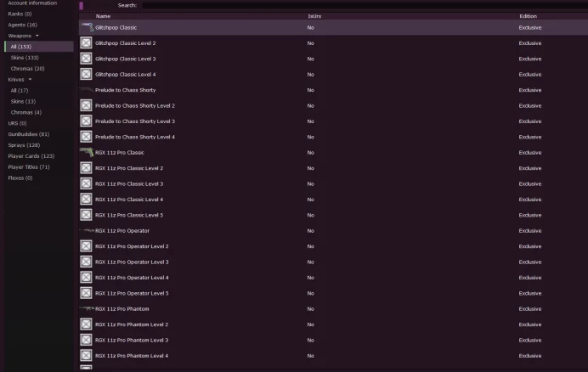Click Exclusive edition of RGX Pro Phantom Level 4
Viewport: 588px width, 372px height.
(530, 356)
